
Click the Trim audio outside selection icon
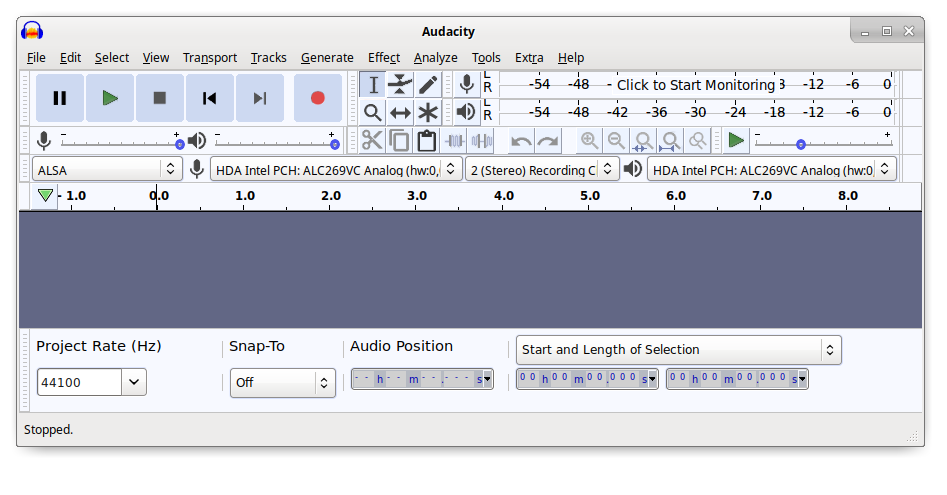(x=454, y=141)
